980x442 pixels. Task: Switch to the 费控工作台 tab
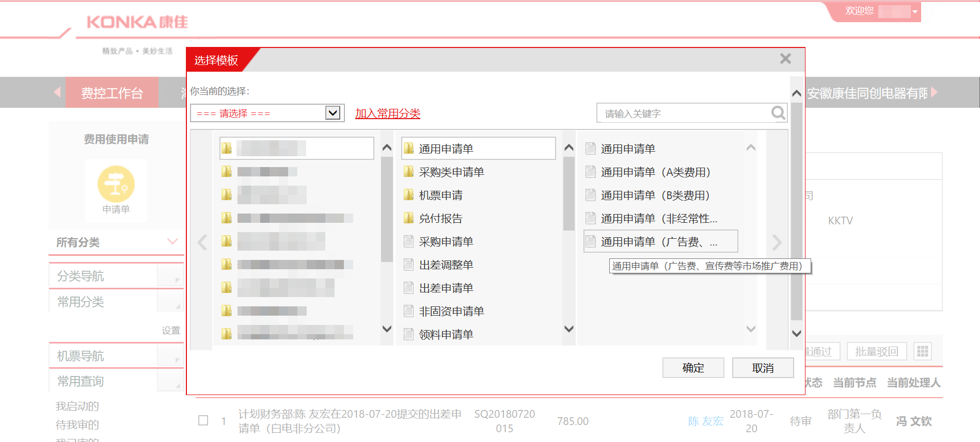[x=112, y=93]
